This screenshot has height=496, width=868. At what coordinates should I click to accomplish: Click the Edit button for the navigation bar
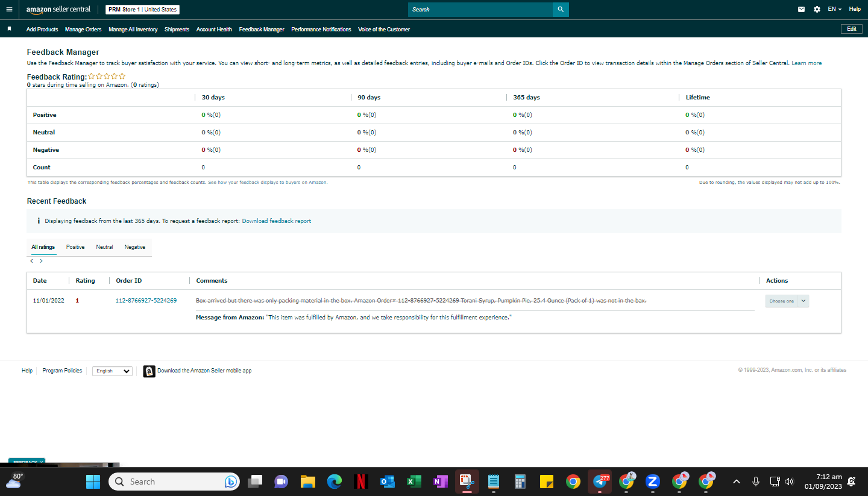pyautogui.click(x=852, y=29)
